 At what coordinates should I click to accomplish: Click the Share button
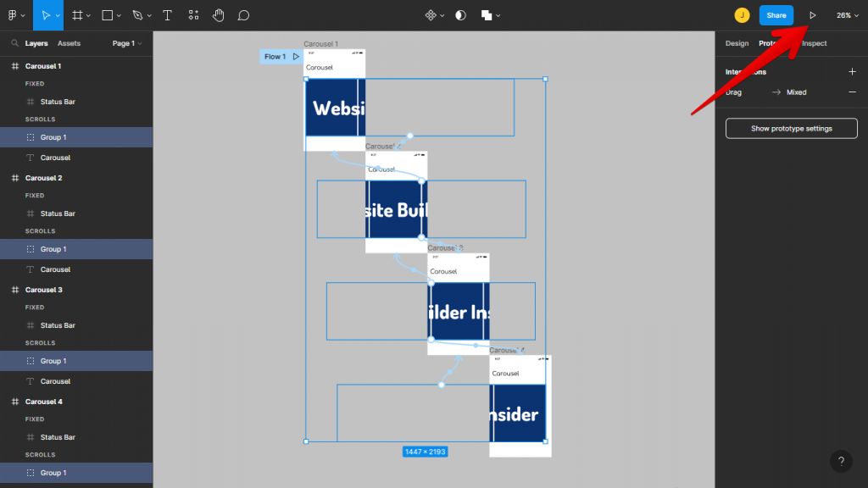tap(776, 14)
